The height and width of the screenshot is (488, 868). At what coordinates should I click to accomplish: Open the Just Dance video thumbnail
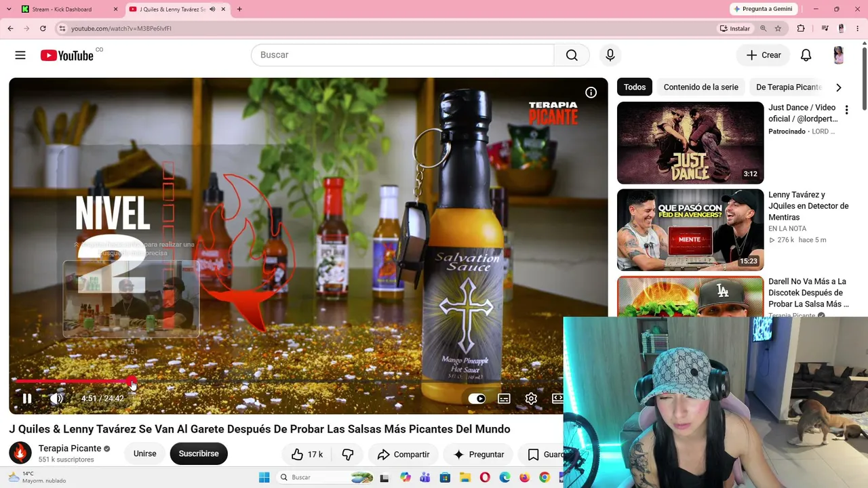tap(690, 142)
